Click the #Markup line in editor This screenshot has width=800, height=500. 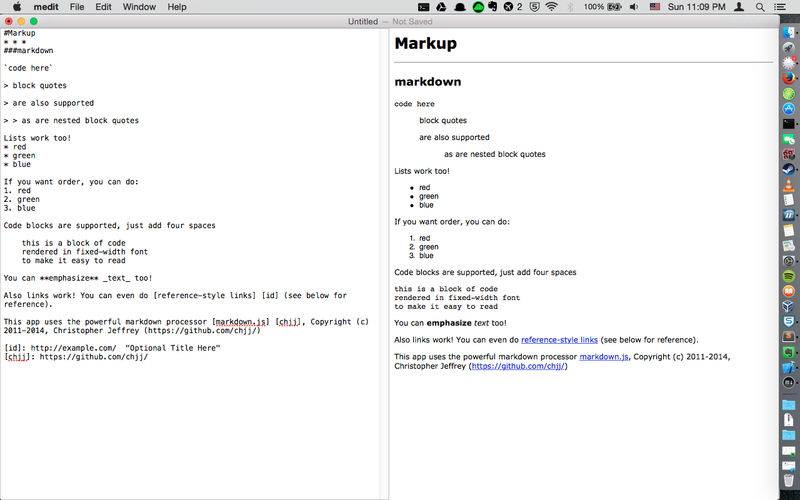[20, 33]
